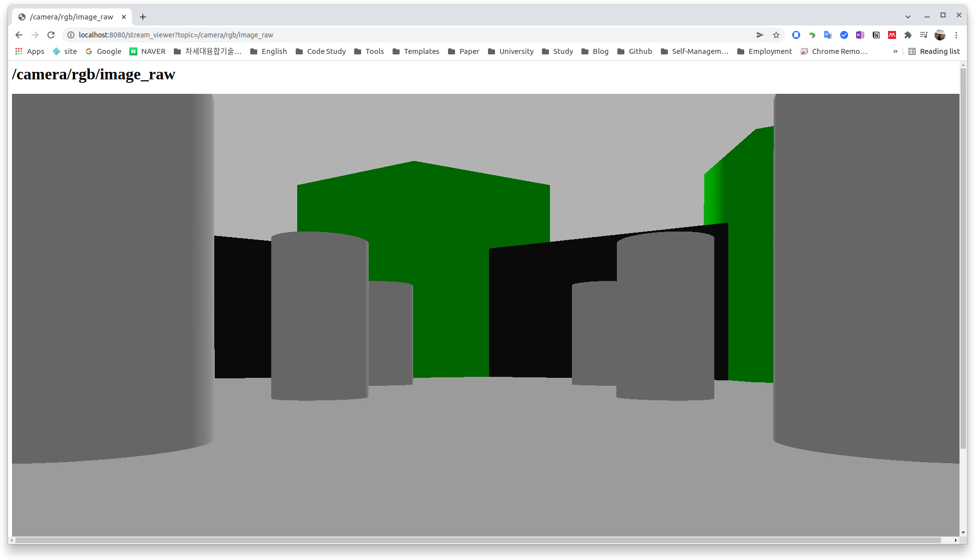Click the horizontal page scrollbar
The image size is (975, 560).
(x=478, y=540)
